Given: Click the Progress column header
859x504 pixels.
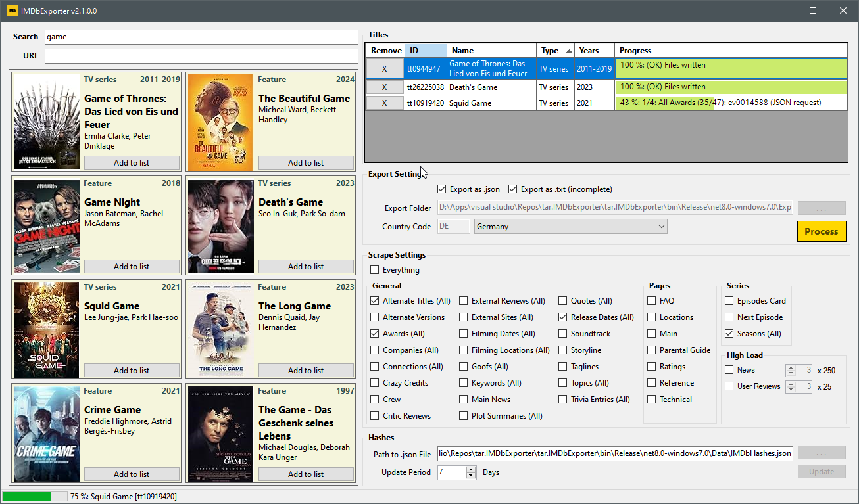Looking at the screenshot, I should pyautogui.click(x=731, y=51).
